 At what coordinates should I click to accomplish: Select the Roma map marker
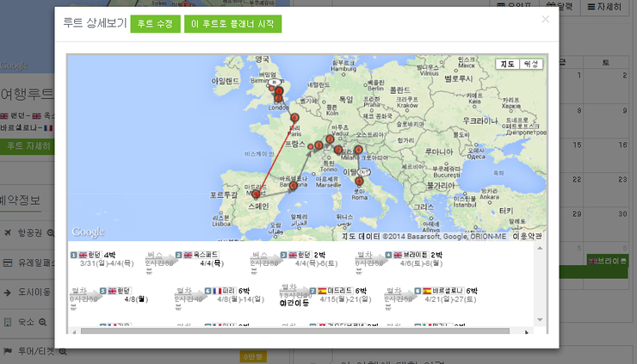click(359, 182)
